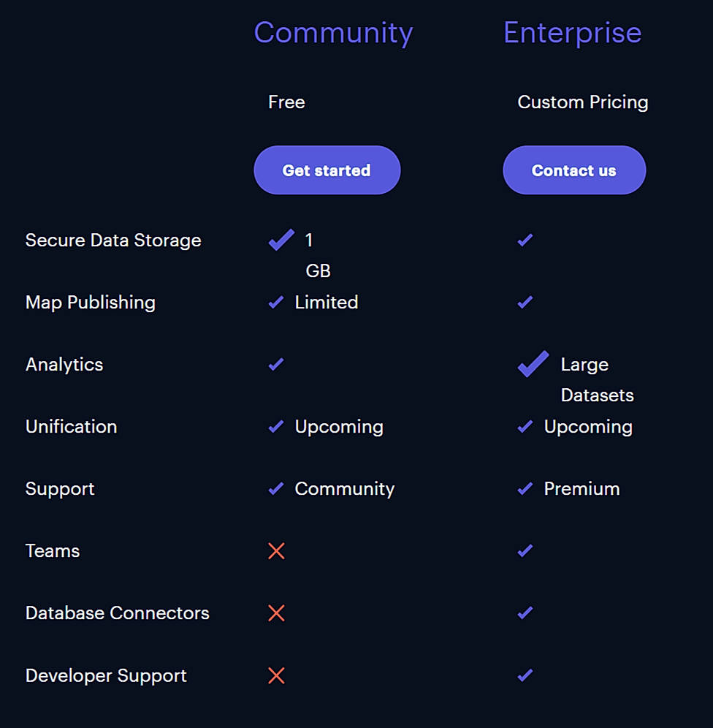Image resolution: width=713 pixels, height=728 pixels.
Task: Click Upcoming in the Enterprise column
Action: tap(588, 427)
